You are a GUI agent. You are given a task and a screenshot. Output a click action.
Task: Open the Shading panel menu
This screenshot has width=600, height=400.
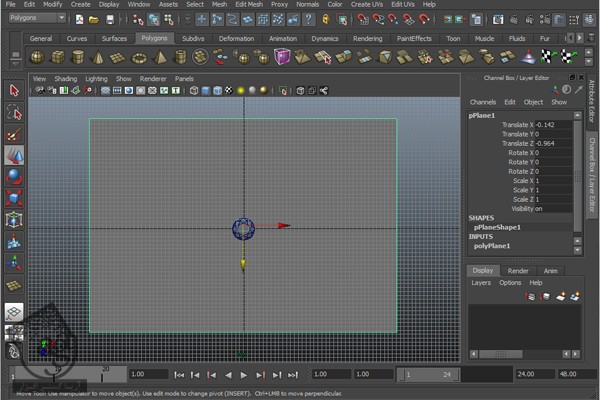click(x=65, y=78)
